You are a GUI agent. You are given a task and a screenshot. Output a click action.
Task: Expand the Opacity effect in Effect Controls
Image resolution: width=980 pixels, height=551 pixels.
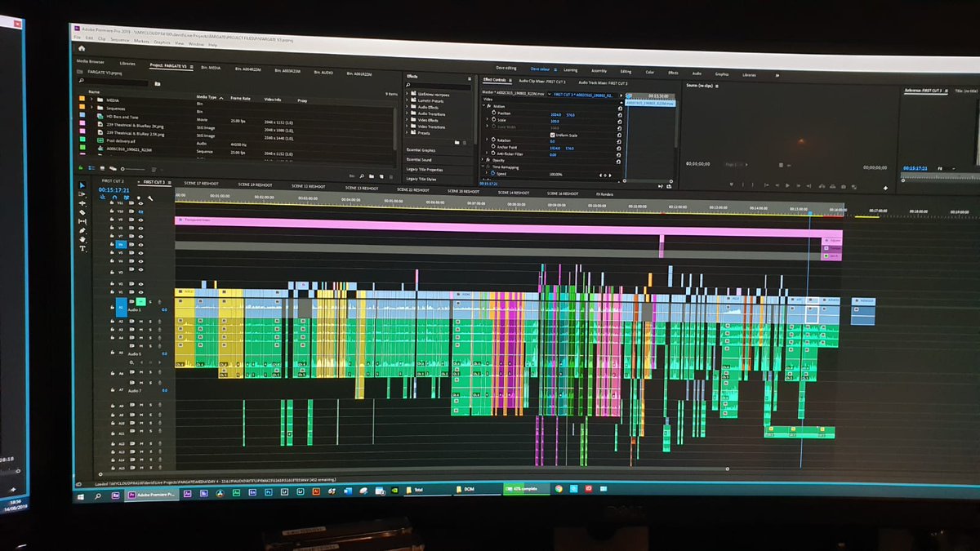point(483,160)
